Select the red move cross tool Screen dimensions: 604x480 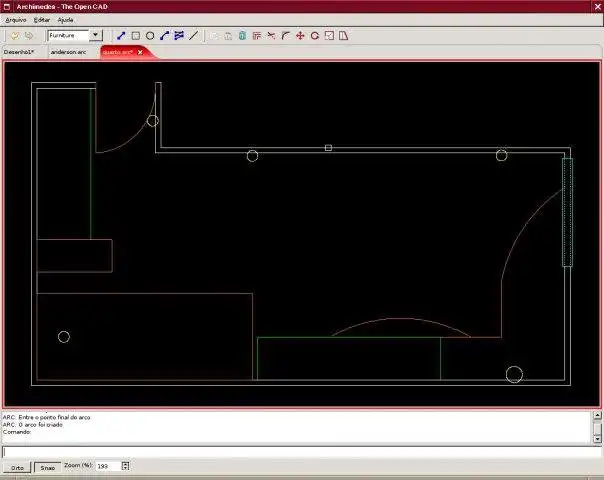pos(300,36)
